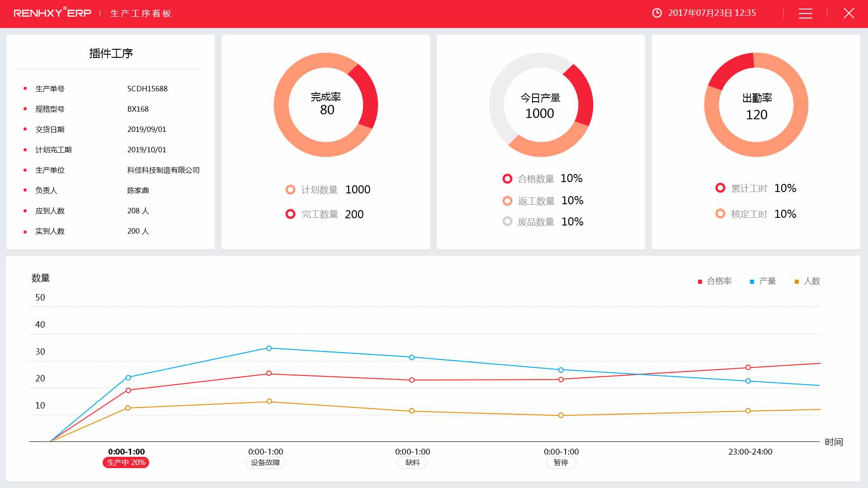This screenshot has height=488, width=868.
Task: Click the 核定工时 legend ring icon
Action: pos(720,213)
